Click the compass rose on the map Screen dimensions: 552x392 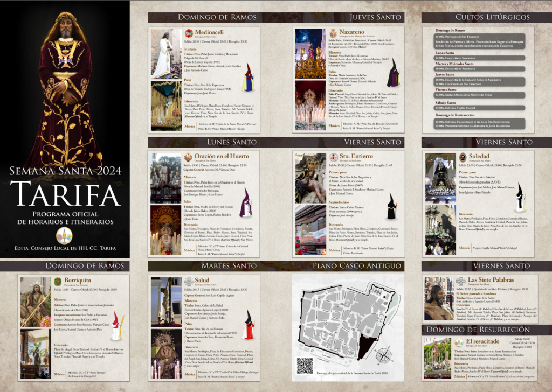point(384,355)
